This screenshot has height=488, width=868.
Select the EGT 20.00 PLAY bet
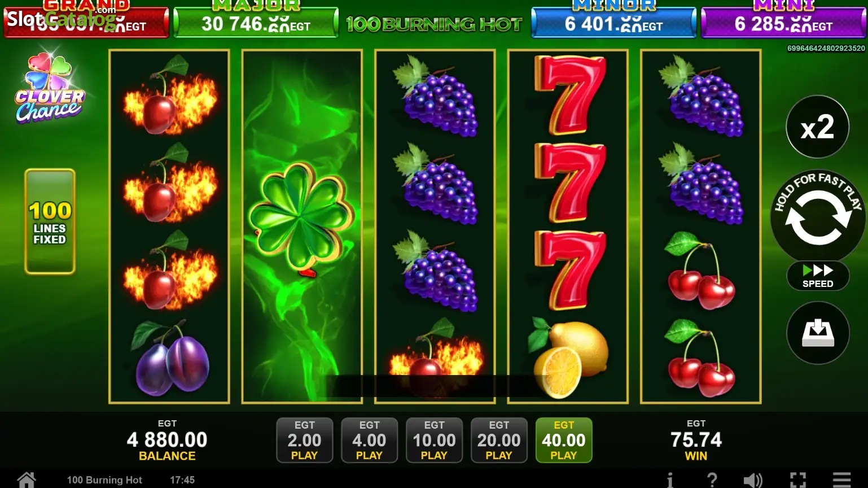(499, 440)
